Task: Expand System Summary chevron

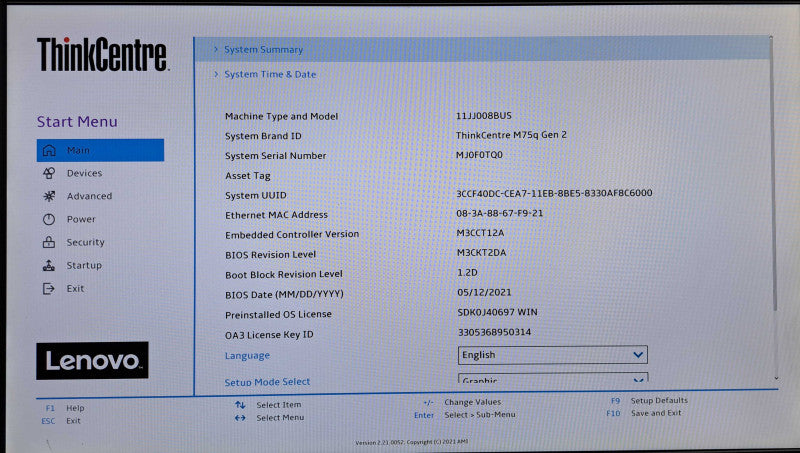Action: (216, 49)
